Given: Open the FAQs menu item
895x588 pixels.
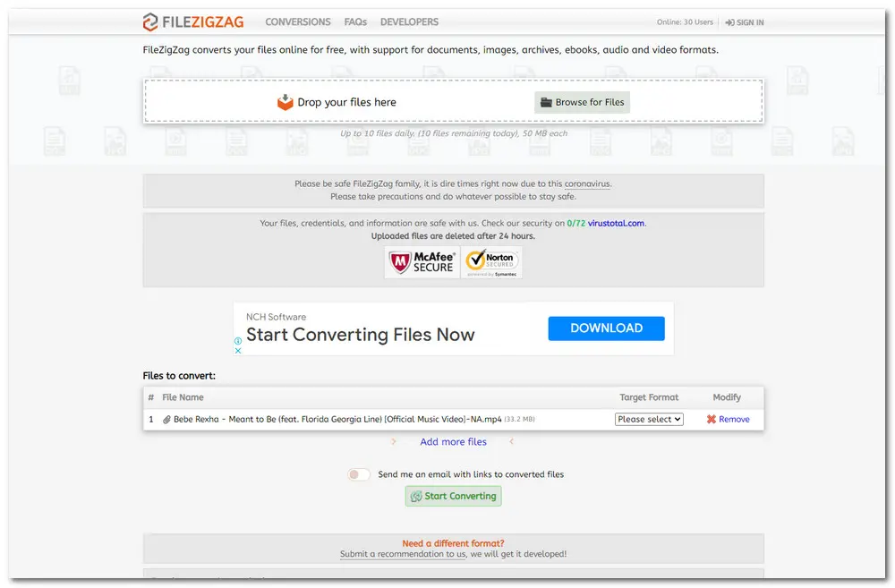Looking at the screenshot, I should (x=355, y=22).
